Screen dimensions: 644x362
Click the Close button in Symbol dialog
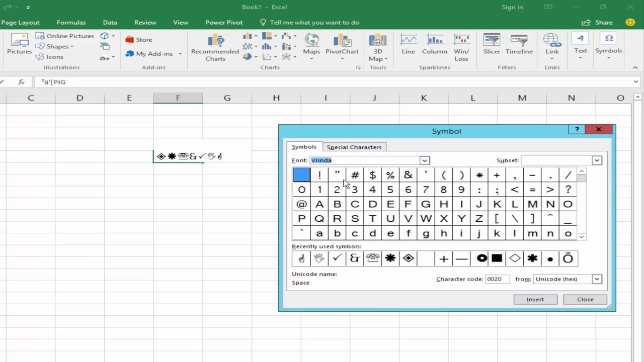(x=585, y=299)
